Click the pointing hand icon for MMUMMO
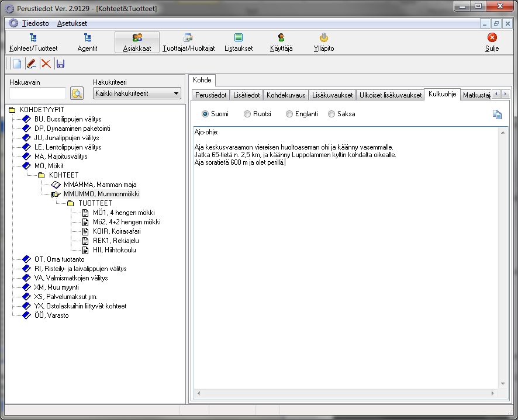The width and height of the screenshot is (518, 420). pyautogui.click(x=56, y=194)
